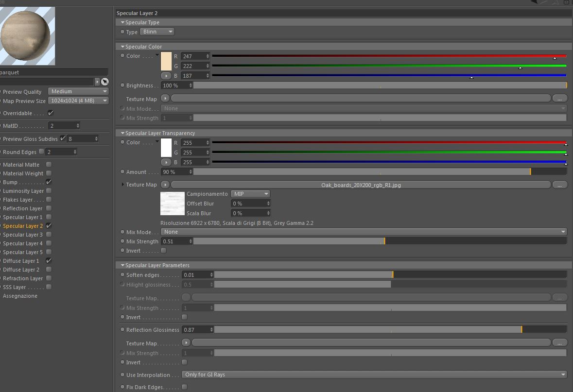Click Oak_boards_20X200_rgb_R1.jpg texture button
The image size is (573, 392).
(x=361, y=185)
